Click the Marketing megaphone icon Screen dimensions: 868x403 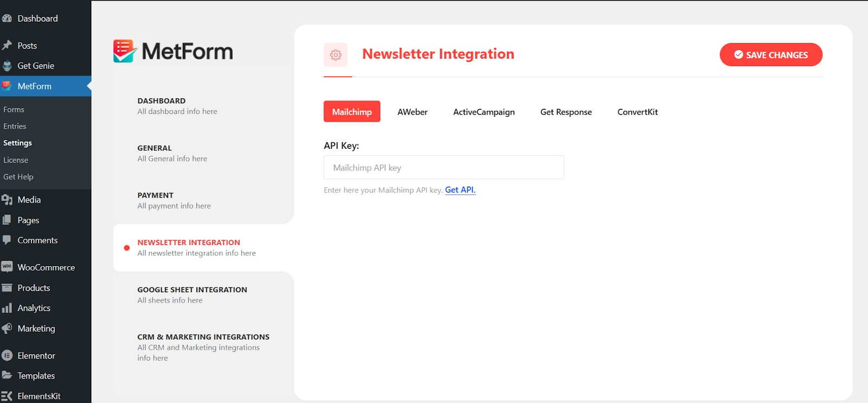7,328
